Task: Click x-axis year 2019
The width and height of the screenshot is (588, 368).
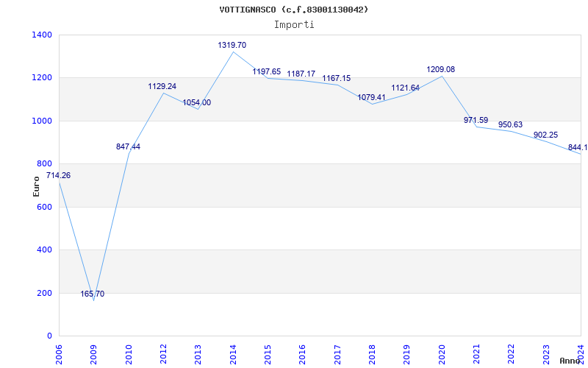Action: point(407,354)
